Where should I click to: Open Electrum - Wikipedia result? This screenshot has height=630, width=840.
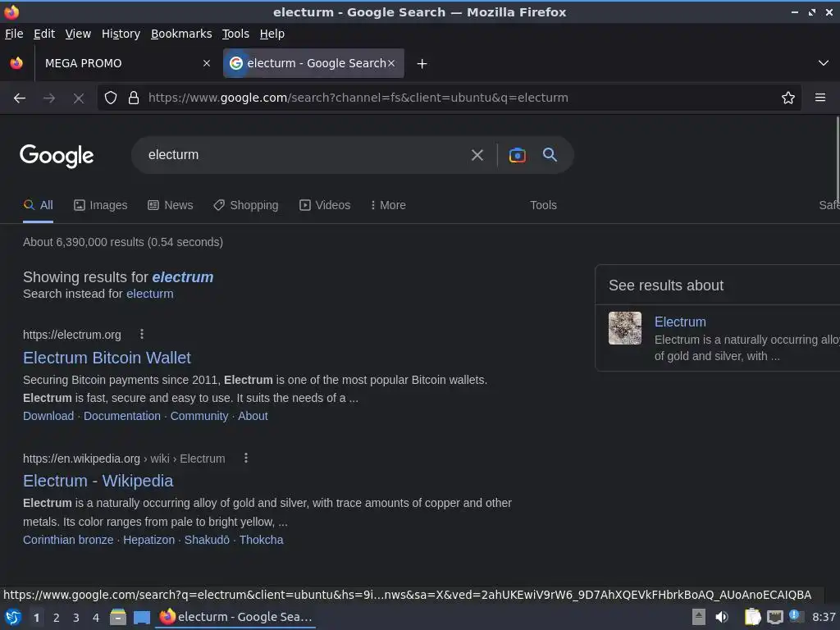tap(98, 481)
